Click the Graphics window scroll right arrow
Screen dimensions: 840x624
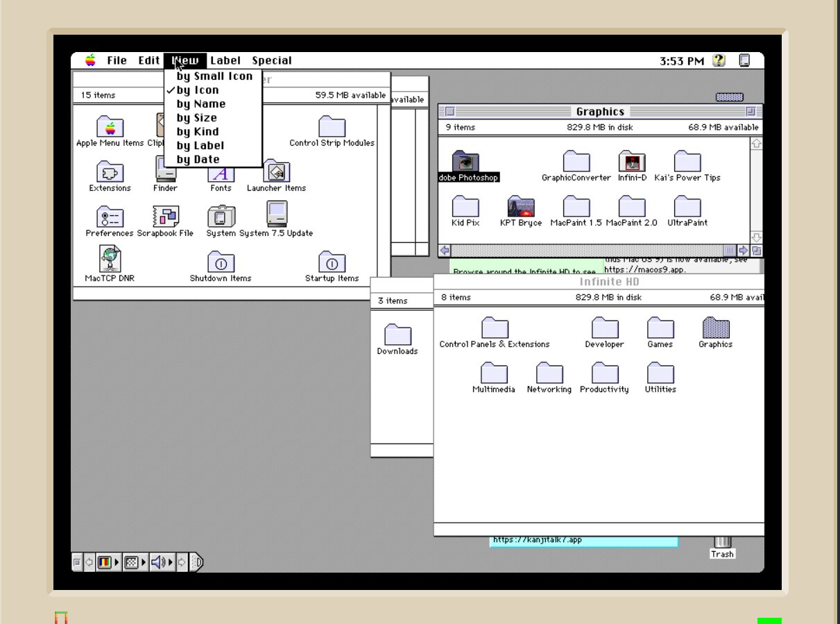pyautogui.click(x=744, y=251)
